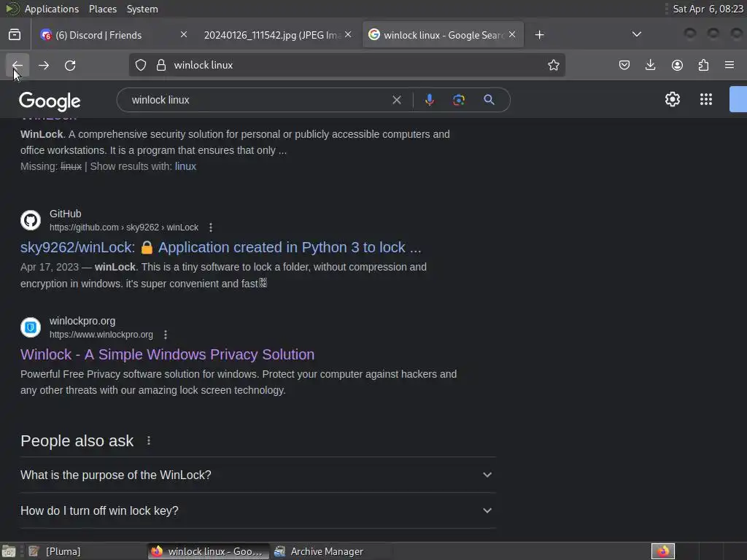Open the sky9262/winLock GitHub result
The width and height of the screenshot is (747, 560).
[220, 247]
